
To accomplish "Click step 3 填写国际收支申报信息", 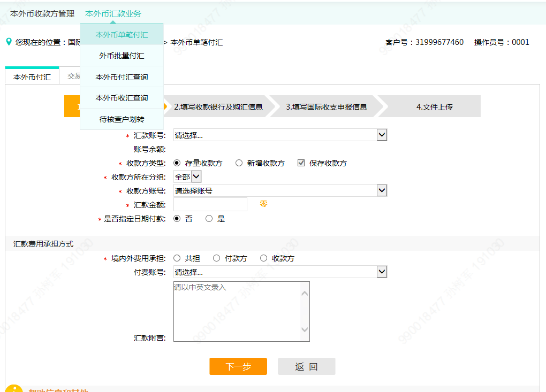I will [327, 106].
